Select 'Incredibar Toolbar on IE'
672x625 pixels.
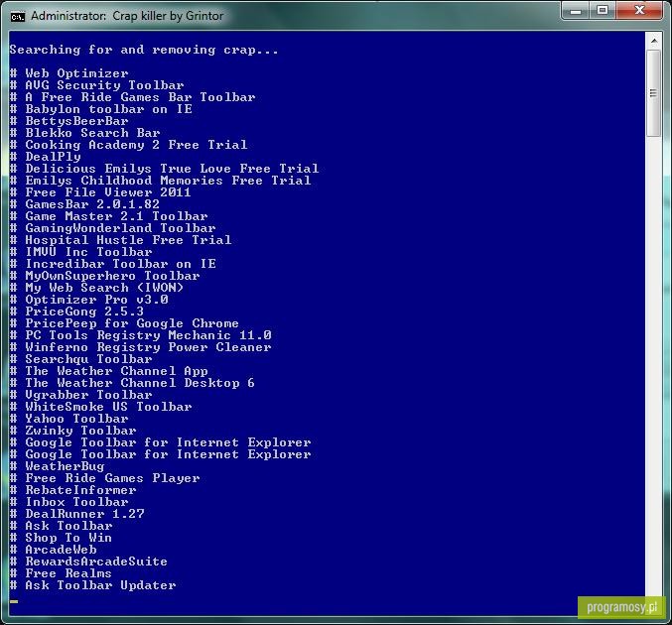113,264
